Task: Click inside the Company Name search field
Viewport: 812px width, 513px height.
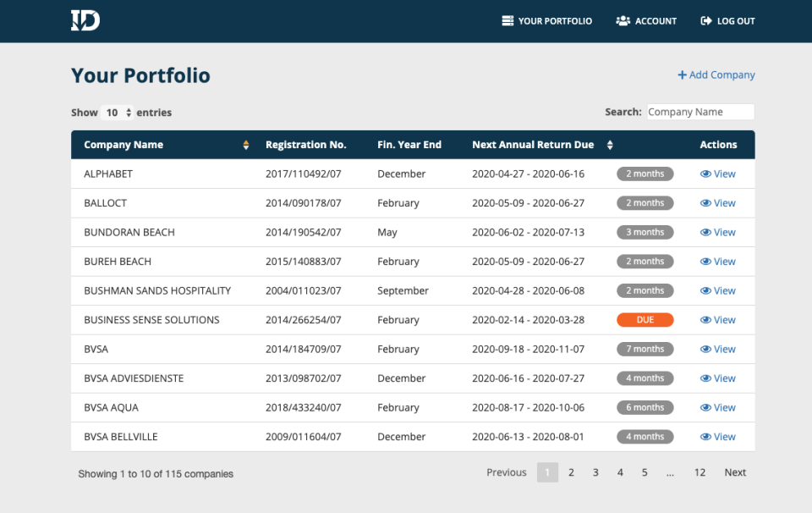Action: (x=700, y=112)
